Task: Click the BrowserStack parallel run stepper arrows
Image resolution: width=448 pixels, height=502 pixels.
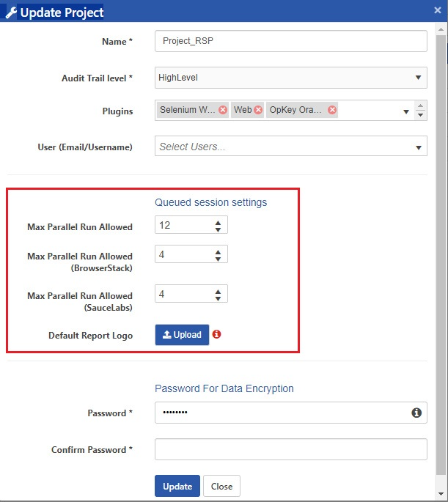Action: (218, 254)
